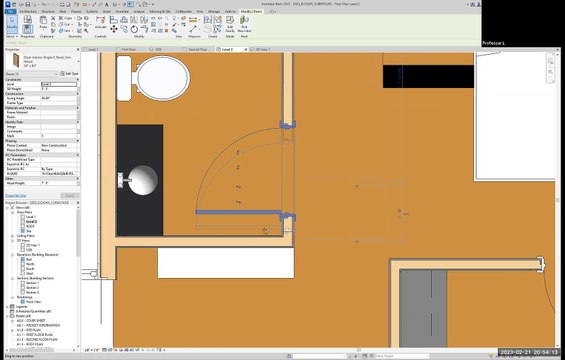Switch to the 3D View 1 tab
This screenshot has width=565, height=360.
tap(263, 49)
